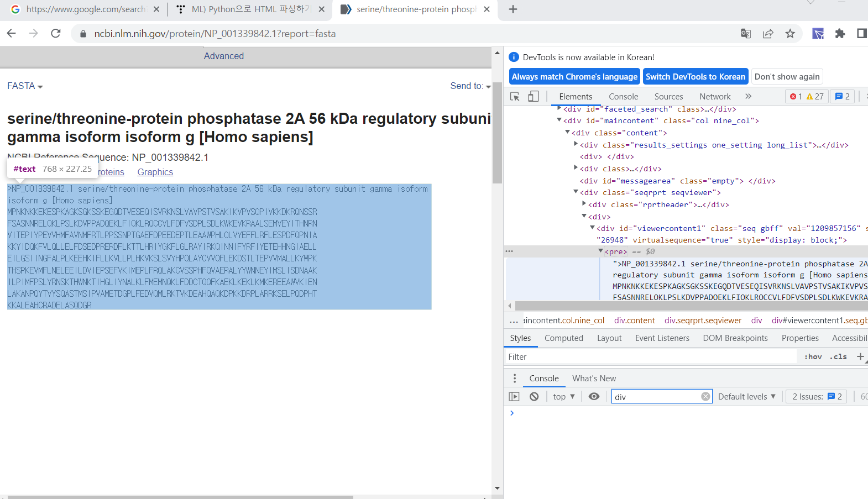The width and height of the screenshot is (868, 499).
Task: Bookmark this page with the star icon
Action: pyautogui.click(x=790, y=34)
